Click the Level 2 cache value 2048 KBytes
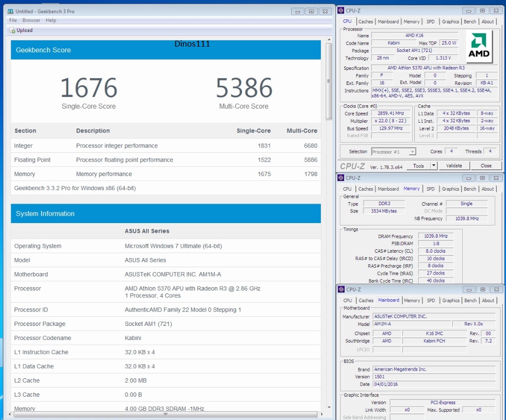The height and width of the screenshot is (420, 506). coord(456,128)
